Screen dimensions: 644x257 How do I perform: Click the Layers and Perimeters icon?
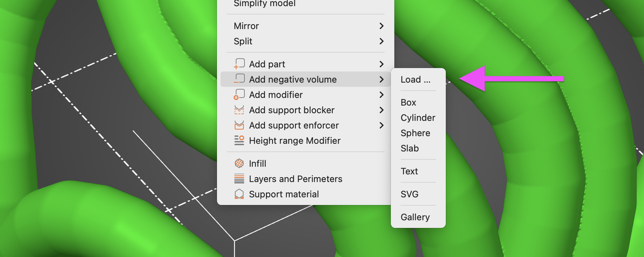[239, 179]
